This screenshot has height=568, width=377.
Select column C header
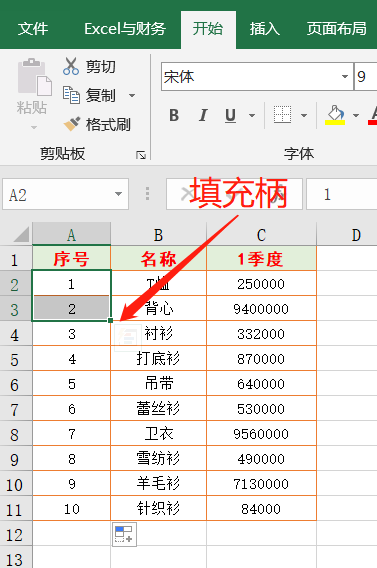(x=261, y=235)
